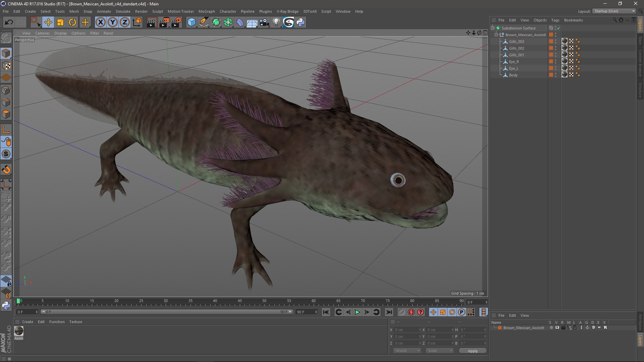Open material manager Texture menu
This screenshot has height=362, width=644.
click(75, 322)
